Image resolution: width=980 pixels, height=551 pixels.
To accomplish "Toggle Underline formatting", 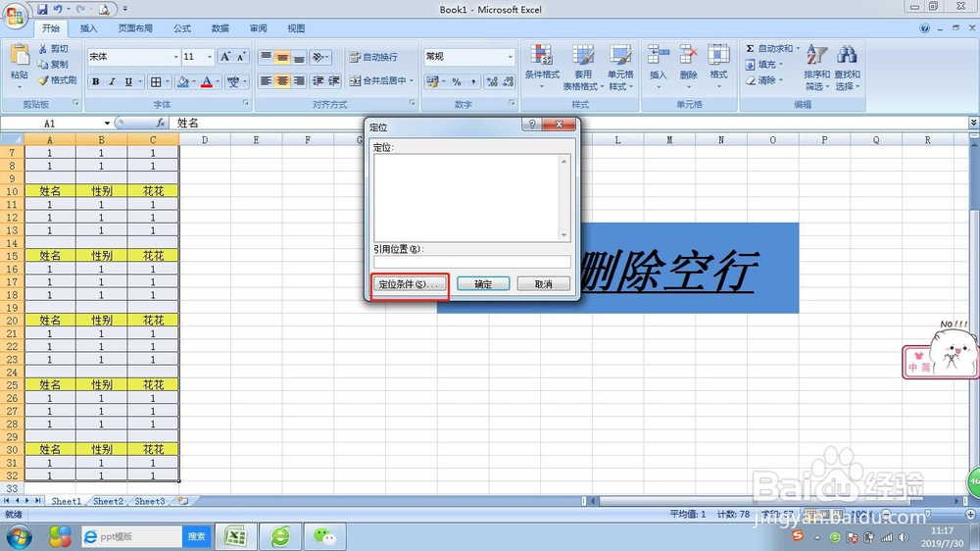I will point(128,81).
